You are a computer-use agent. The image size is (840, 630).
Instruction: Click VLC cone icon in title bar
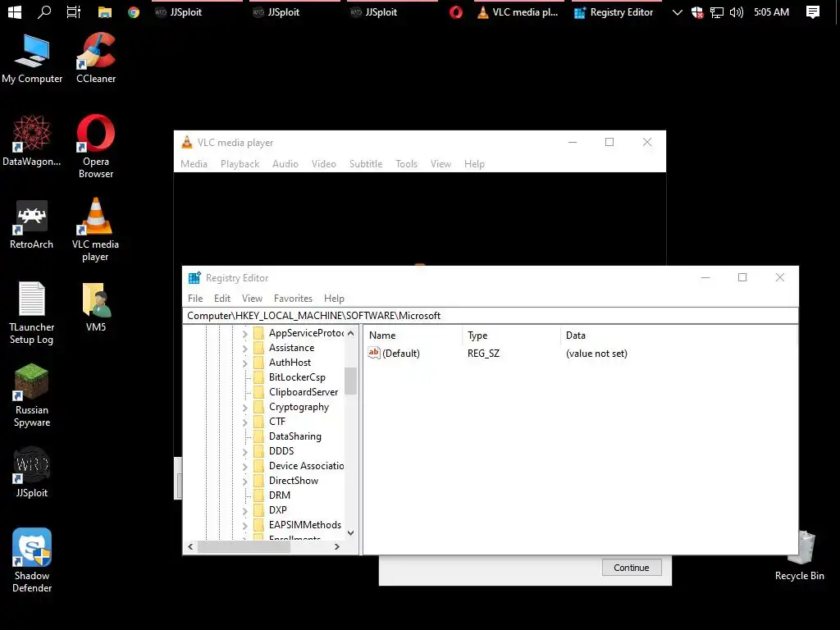(186, 142)
